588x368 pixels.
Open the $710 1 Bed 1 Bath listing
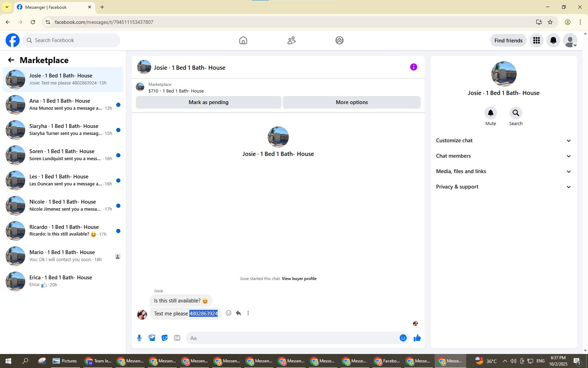click(x=176, y=91)
